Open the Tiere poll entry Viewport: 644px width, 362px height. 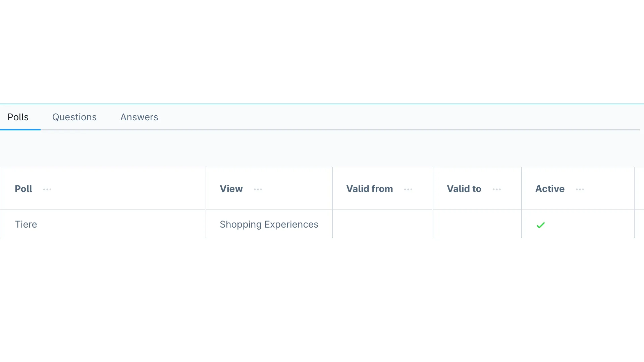click(x=26, y=224)
